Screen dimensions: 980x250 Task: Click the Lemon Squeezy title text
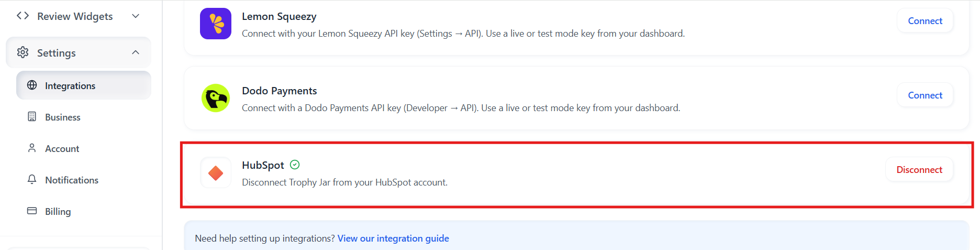[279, 16]
